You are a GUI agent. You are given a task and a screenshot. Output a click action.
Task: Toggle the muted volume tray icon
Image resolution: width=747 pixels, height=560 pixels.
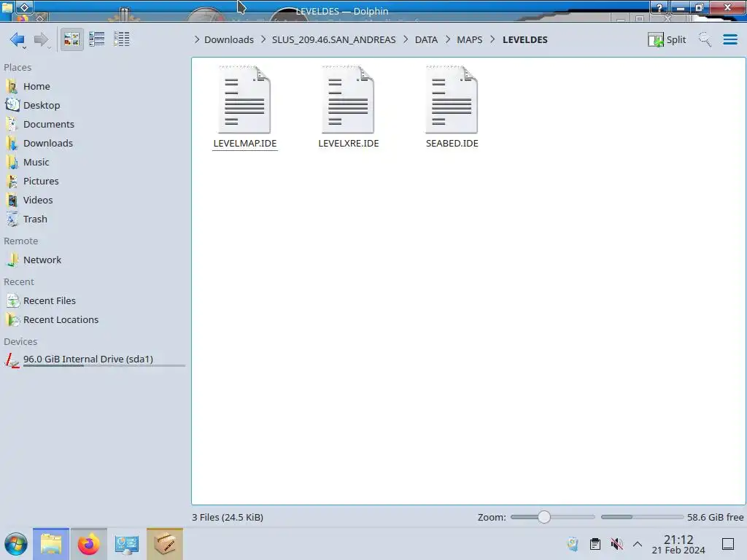pos(616,544)
